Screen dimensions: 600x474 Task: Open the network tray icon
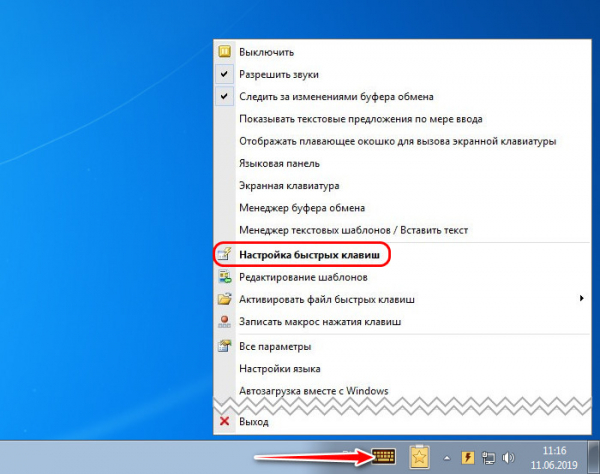tap(488, 458)
